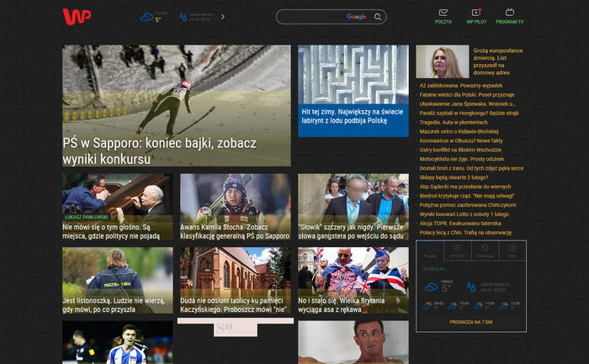Click the widget current-weather cloud icon

click(431, 287)
